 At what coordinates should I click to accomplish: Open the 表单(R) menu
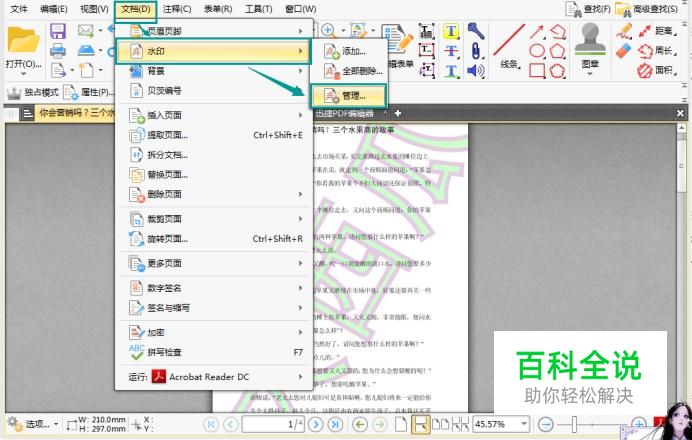pos(218,9)
